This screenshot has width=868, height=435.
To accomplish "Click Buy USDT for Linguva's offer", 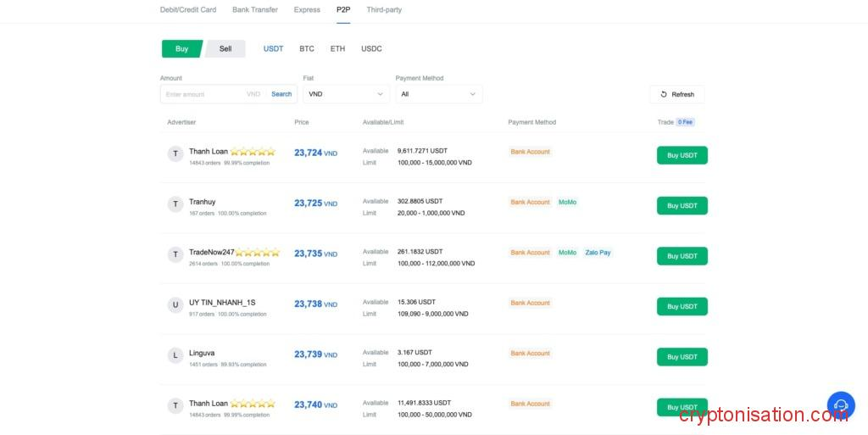I will pos(682,357).
